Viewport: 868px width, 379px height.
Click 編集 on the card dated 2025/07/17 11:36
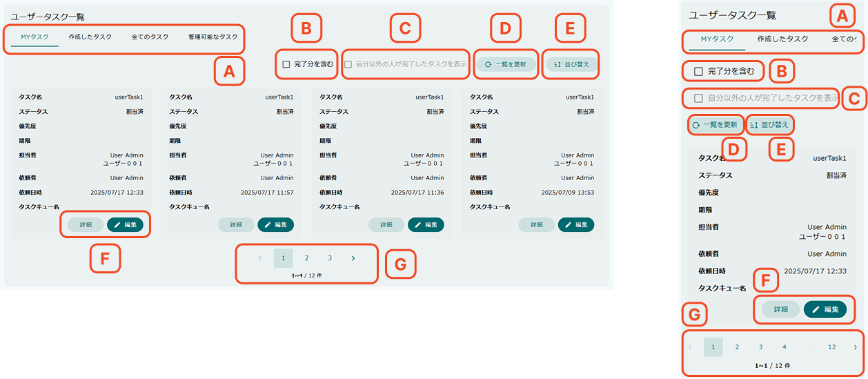pyautogui.click(x=426, y=224)
